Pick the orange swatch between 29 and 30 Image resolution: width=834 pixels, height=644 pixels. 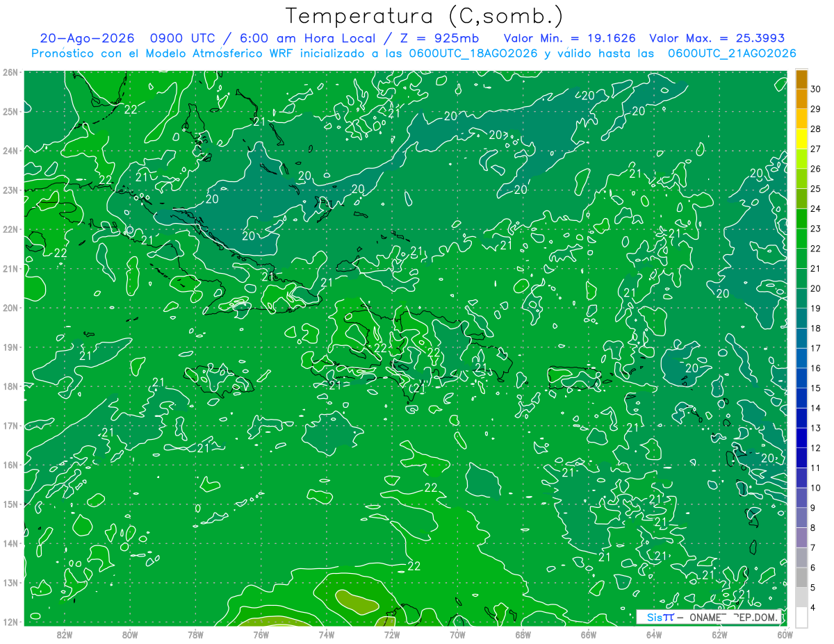coord(801,99)
